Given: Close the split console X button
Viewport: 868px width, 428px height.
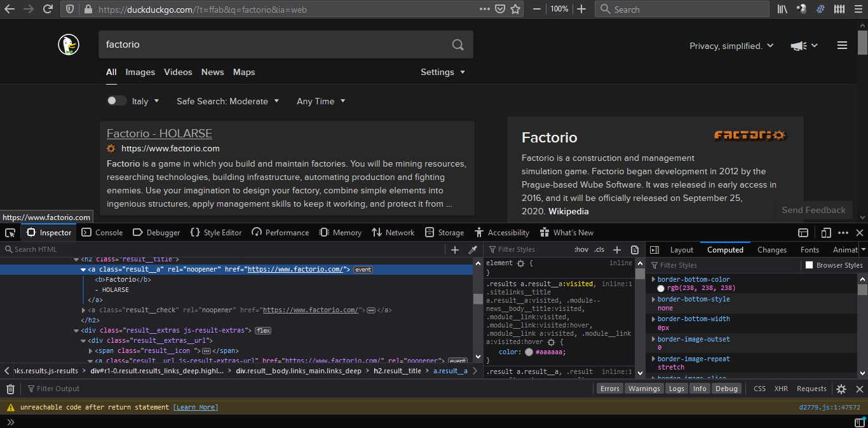Looking at the screenshot, I should click(x=860, y=389).
